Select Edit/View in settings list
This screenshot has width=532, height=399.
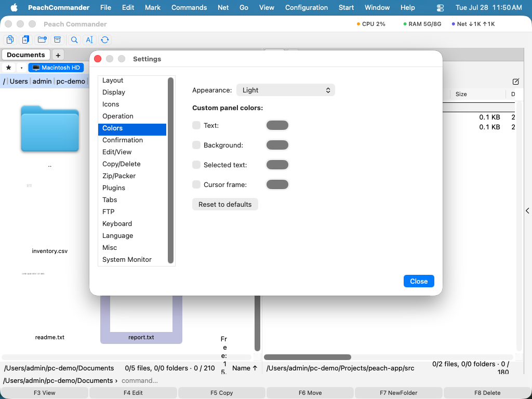point(132,152)
